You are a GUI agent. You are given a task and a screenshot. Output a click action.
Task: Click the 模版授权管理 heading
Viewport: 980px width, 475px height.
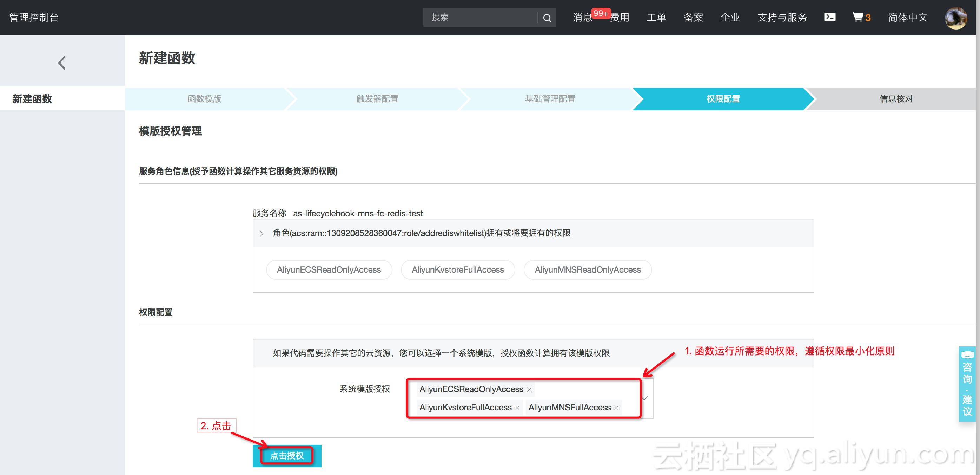(171, 131)
